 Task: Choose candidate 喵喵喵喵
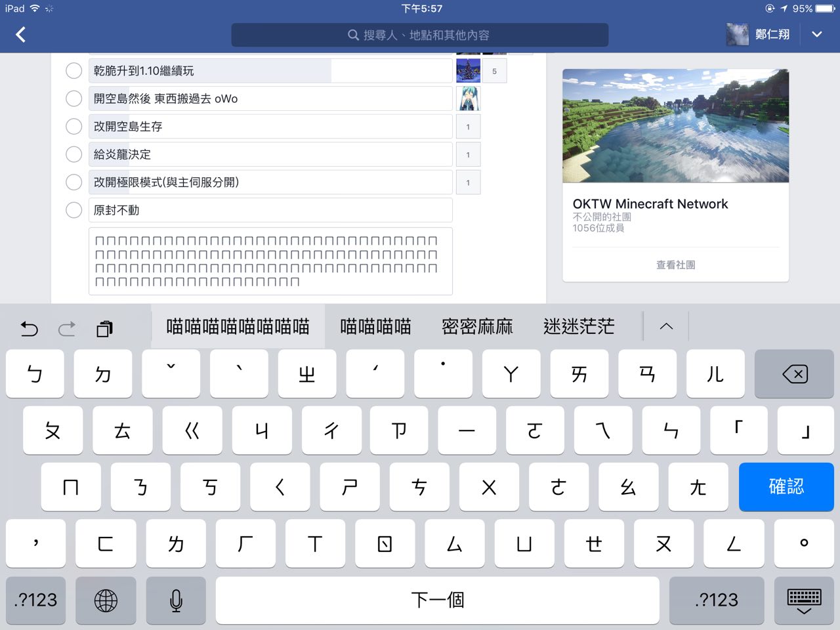click(x=375, y=326)
